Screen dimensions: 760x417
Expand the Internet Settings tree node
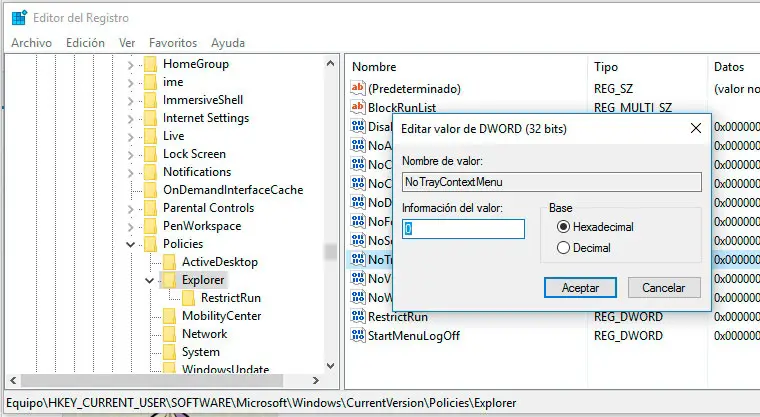coord(130,118)
